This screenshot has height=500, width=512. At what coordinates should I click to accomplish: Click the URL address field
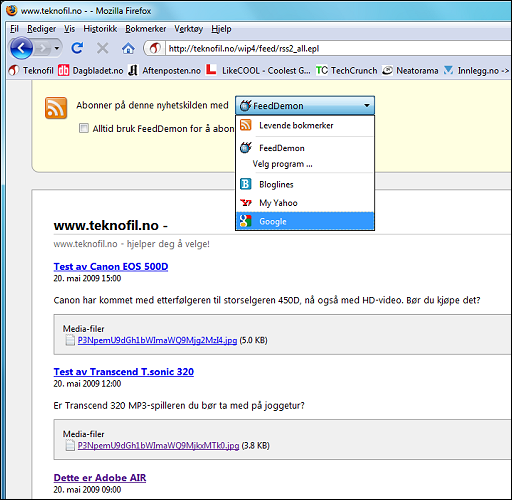click(x=338, y=49)
